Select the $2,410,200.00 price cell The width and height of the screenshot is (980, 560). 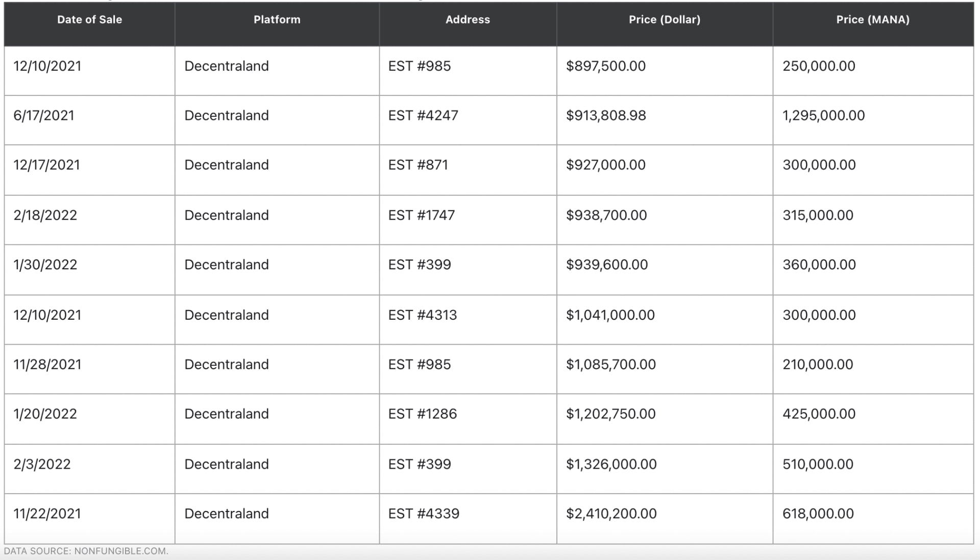click(x=611, y=514)
